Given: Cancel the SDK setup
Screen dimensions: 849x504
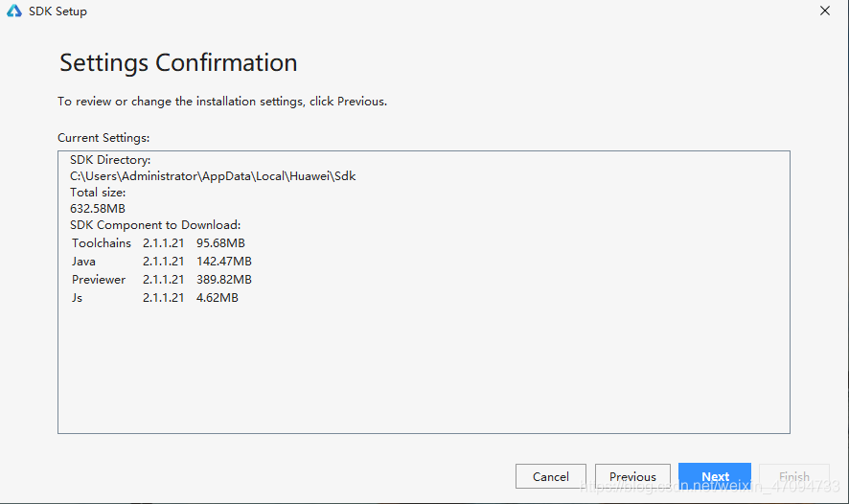Looking at the screenshot, I should (551, 476).
